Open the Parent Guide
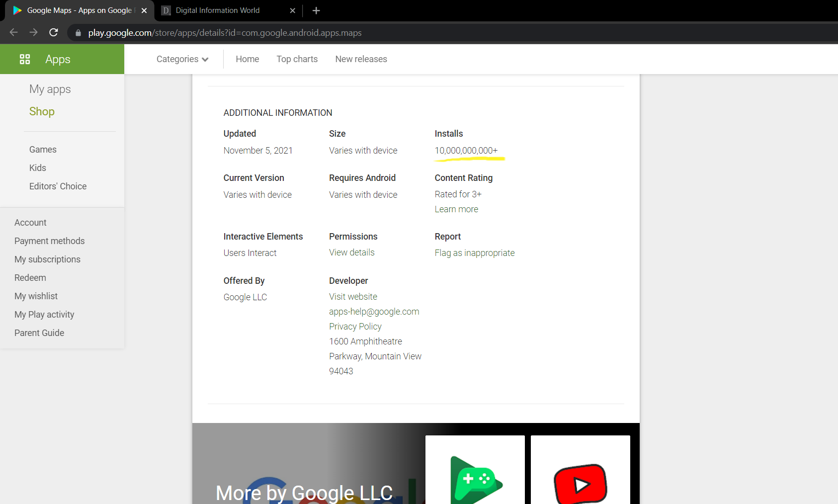The width and height of the screenshot is (838, 504). (x=39, y=333)
